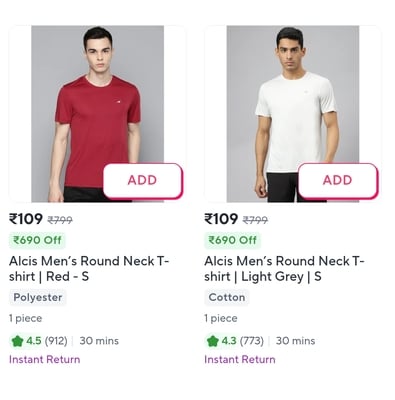The width and height of the screenshot is (395, 400).
Task: Open Instant Return info for grey T-shirt
Action: coord(240,360)
